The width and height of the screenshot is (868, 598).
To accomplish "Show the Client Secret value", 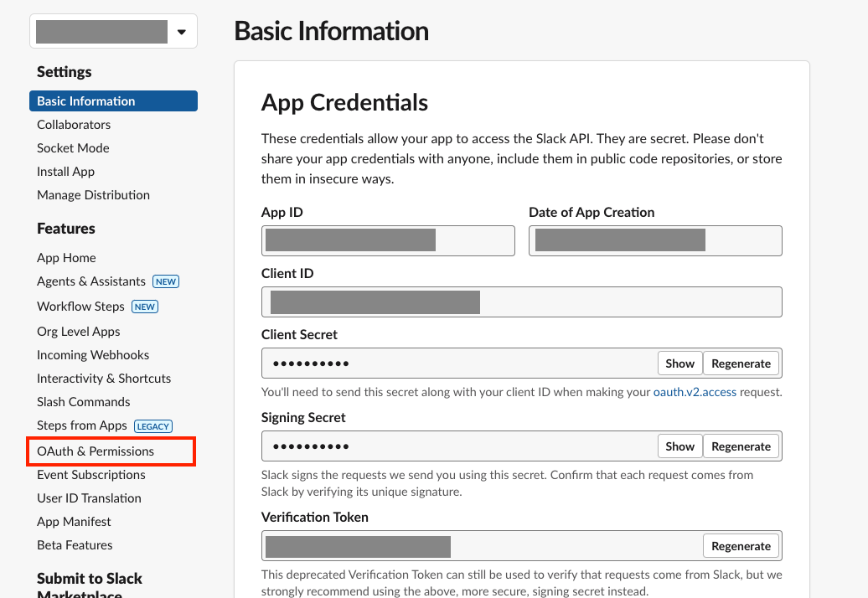I will pyautogui.click(x=679, y=363).
